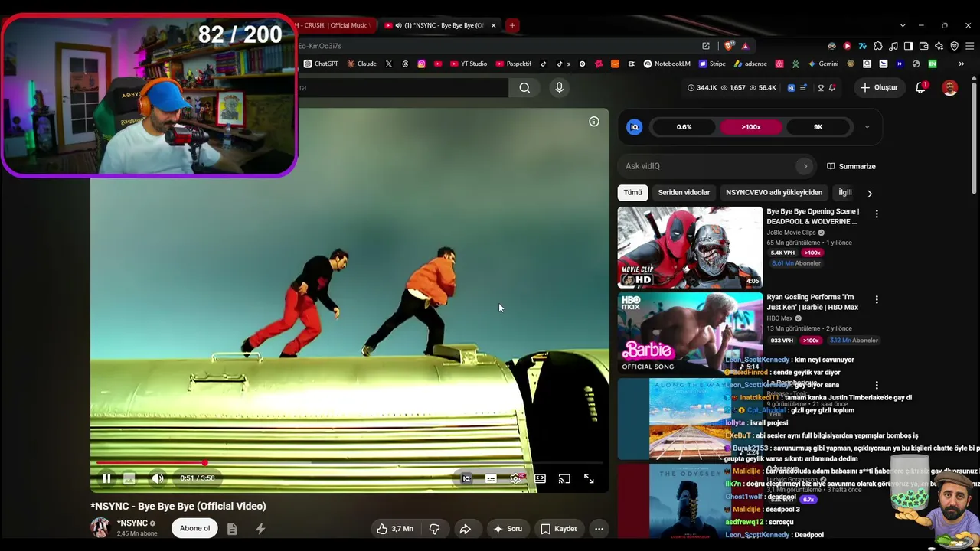This screenshot has width=980, height=551.
Task: Enter full screen video mode
Action: [x=589, y=478]
